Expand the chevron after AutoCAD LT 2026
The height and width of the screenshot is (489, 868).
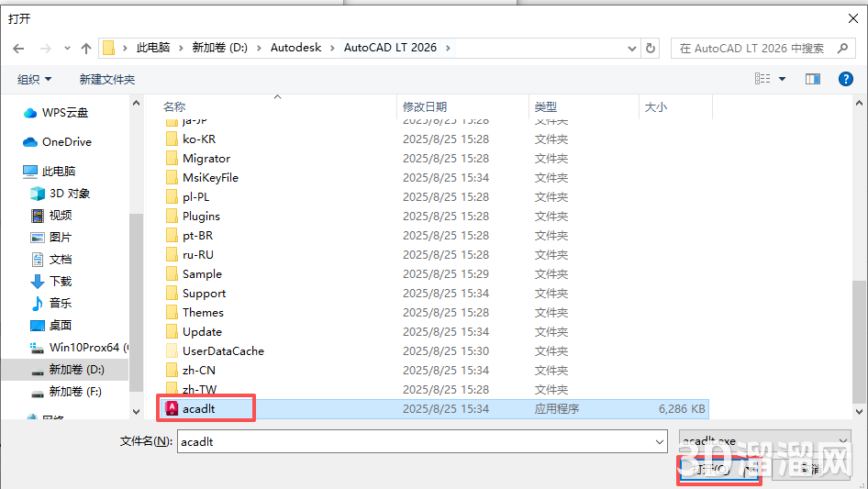pyautogui.click(x=448, y=49)
